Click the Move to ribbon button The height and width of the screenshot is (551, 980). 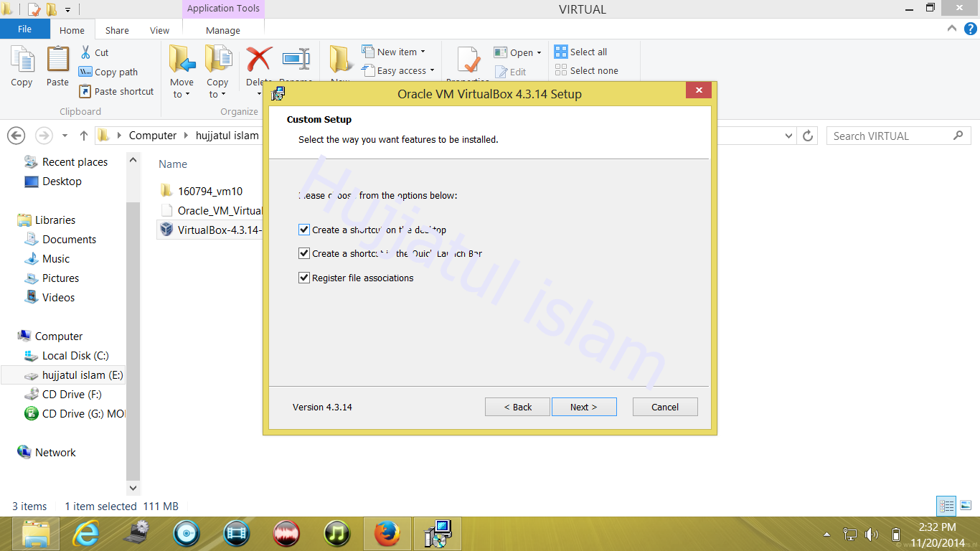pyautogui.click(x=182, y=72)
